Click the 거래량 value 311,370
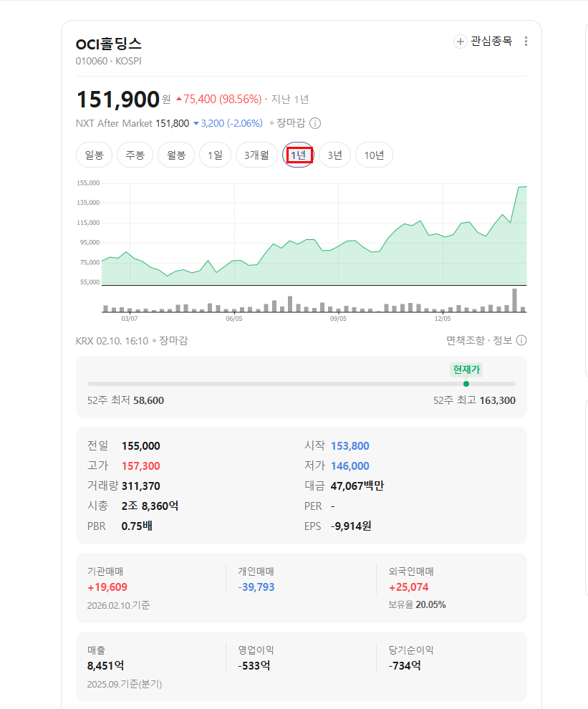Viewport: 588px width, 709px height. (x=140, y=486)
